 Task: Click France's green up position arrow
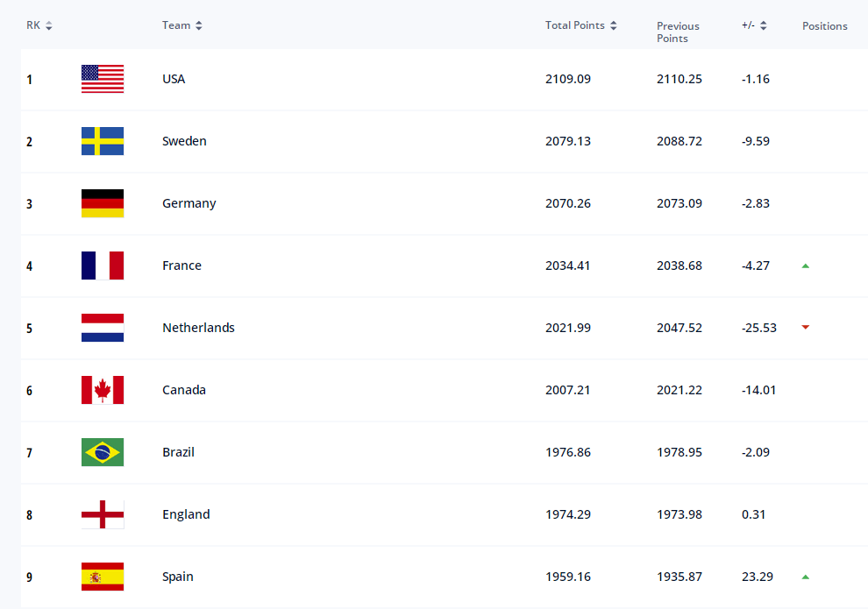click(x=806, y=266)
